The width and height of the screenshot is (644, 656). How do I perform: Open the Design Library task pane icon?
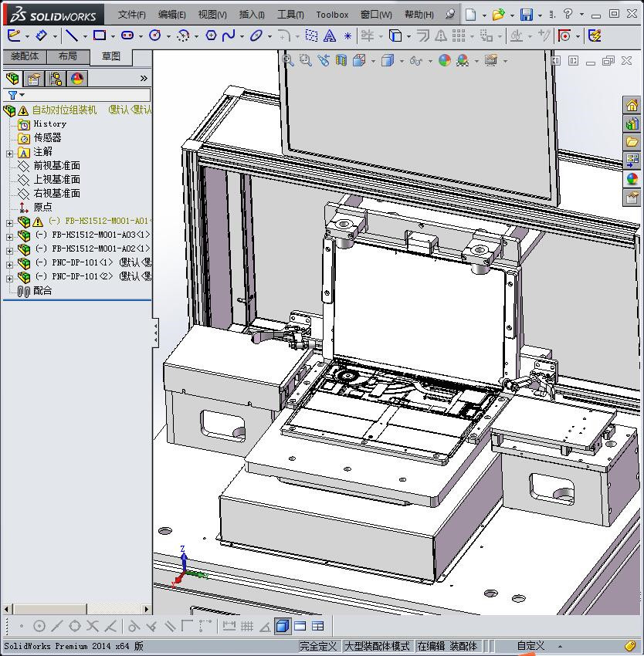[x=632, y=123]
